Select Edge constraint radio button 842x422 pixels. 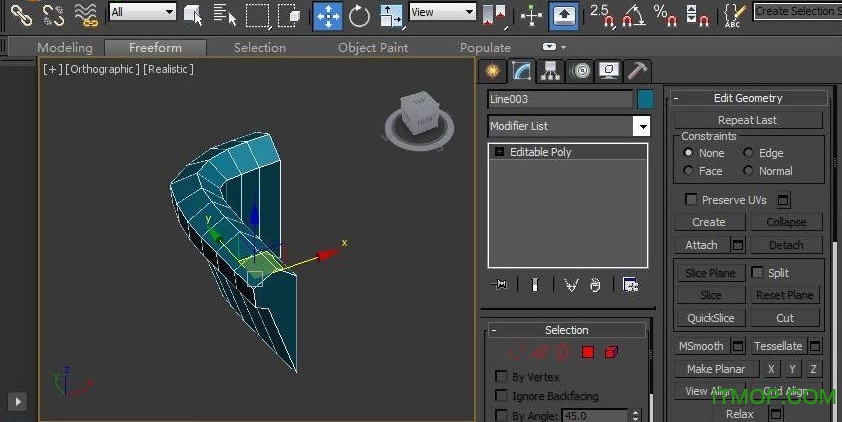click(748, 152)
